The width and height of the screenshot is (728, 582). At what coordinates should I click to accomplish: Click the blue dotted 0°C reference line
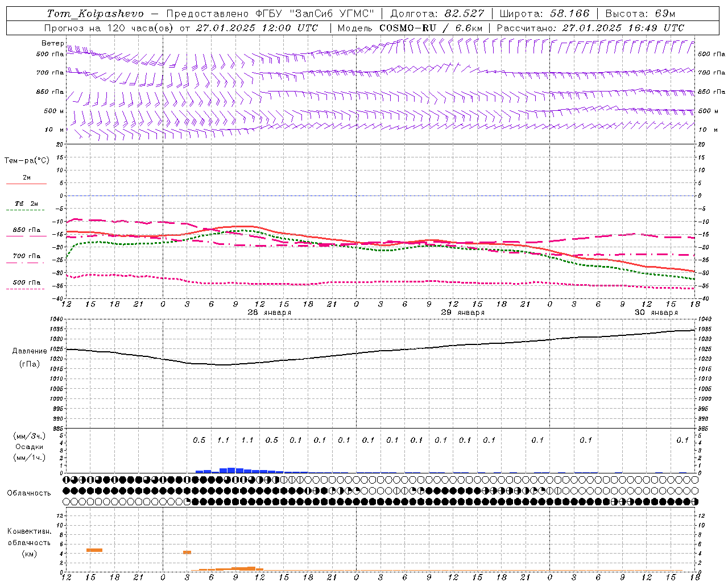tap(381, 196)
